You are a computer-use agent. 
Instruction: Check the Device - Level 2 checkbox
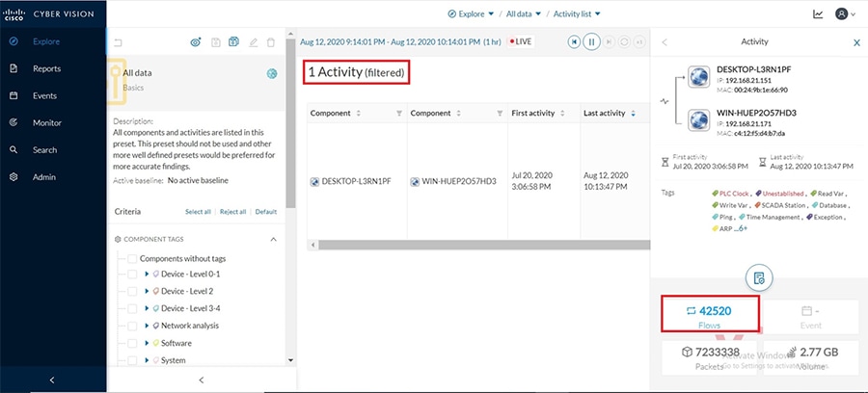click(132, 291)
